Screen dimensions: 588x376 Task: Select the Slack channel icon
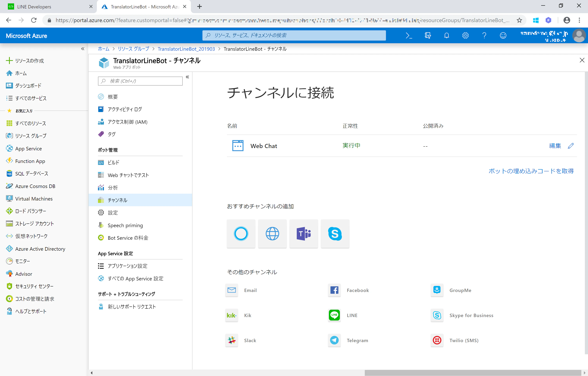(232, 340)
